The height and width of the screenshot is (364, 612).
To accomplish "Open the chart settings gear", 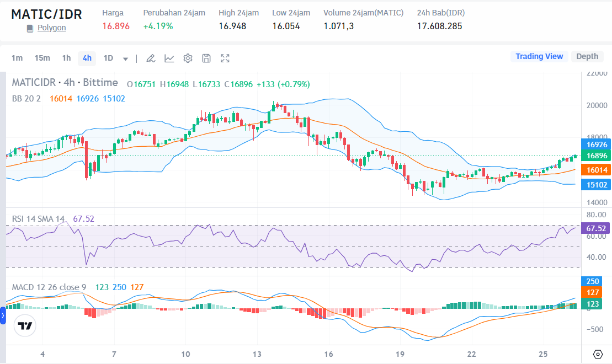I will tap(187, 58).
